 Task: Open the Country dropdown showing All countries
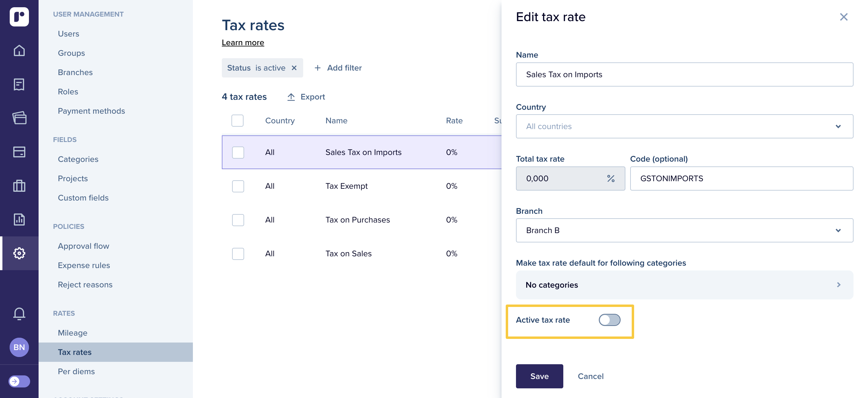[684, 126]
